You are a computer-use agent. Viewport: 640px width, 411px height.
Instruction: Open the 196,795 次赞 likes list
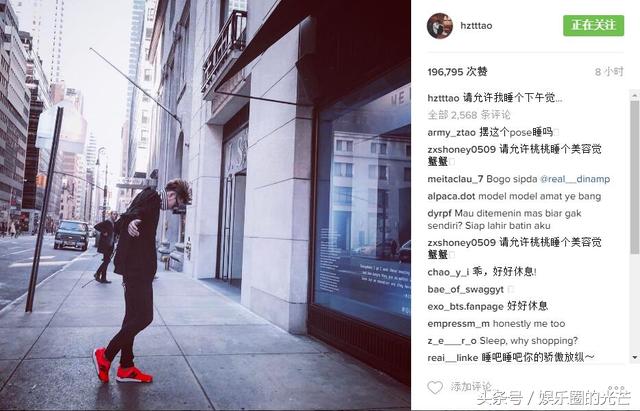pyautogui.click(x=457, y=72)
